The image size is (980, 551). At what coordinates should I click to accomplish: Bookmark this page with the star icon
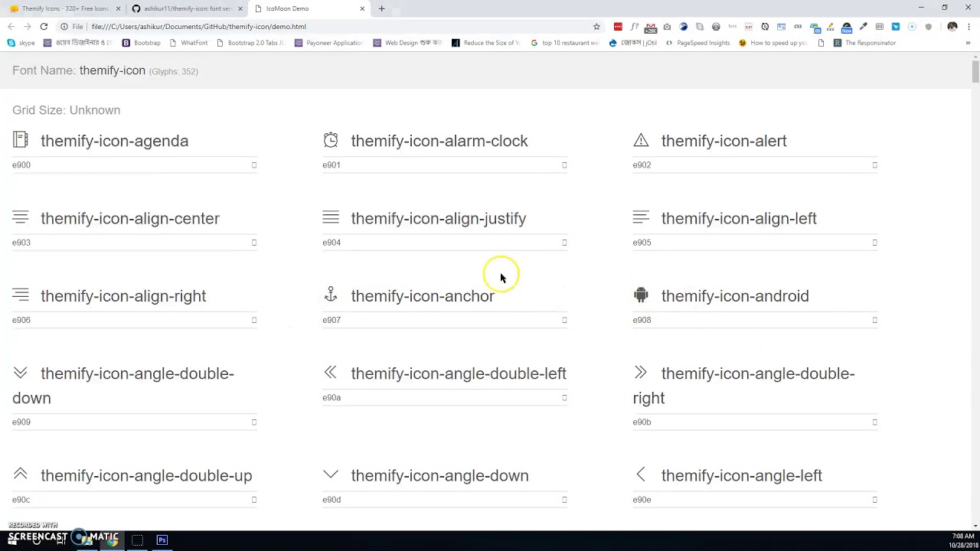click(x=596, y=27)
